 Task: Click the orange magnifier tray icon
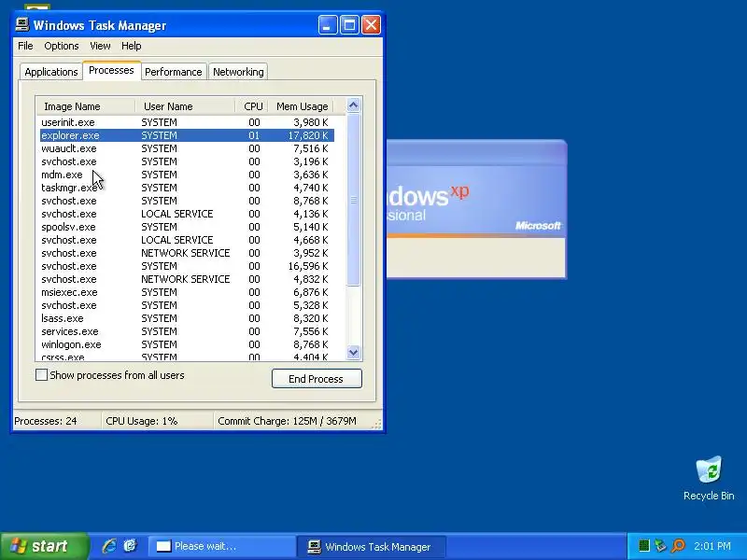[678, 546]
